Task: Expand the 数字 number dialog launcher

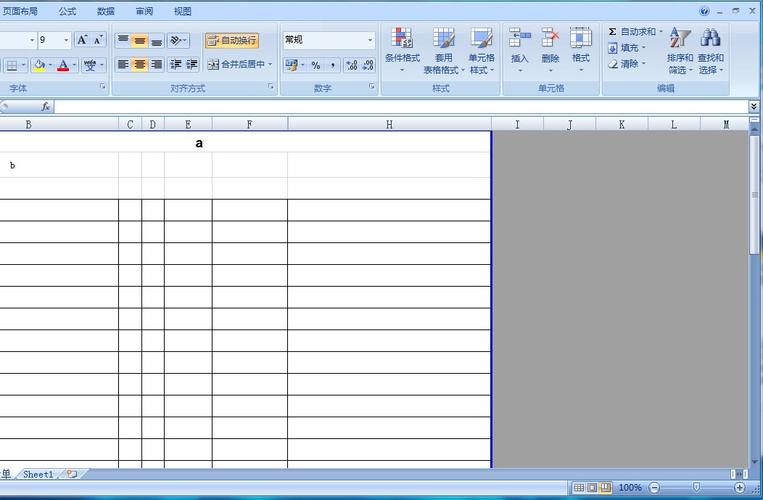Action: click(x=372, y=86)
